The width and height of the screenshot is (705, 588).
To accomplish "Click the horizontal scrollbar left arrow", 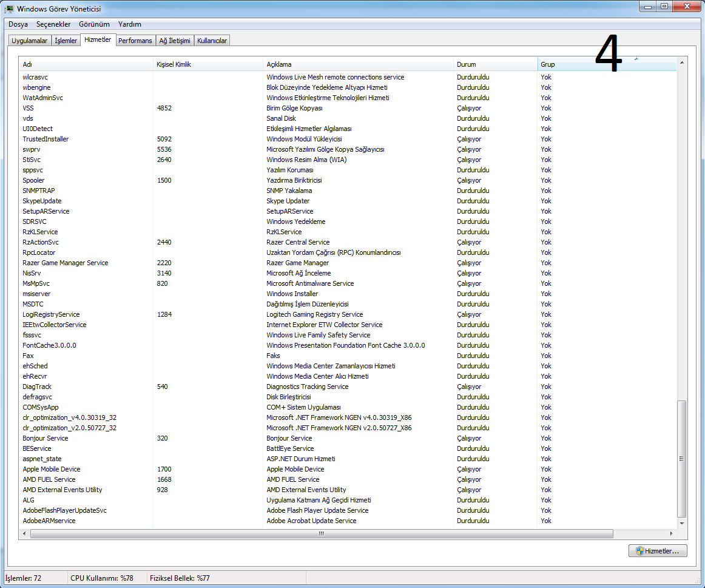I will pyautogui.click(x=24, y=533).
